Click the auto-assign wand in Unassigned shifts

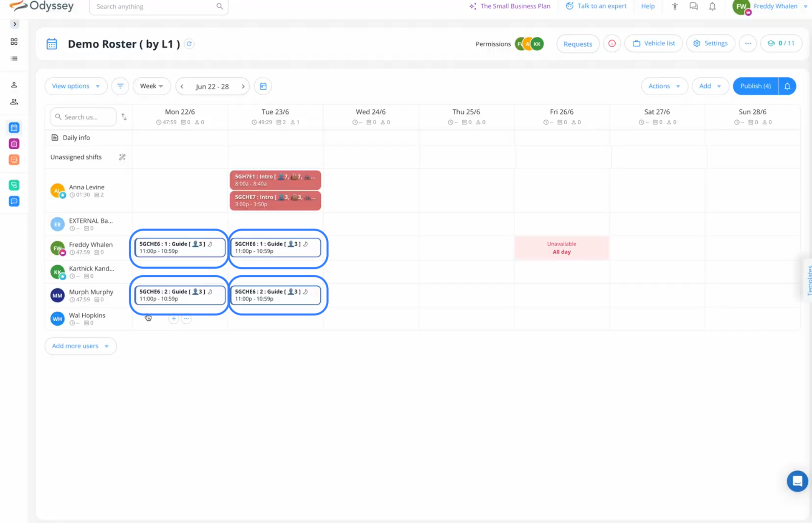click(x=122, y=157)
